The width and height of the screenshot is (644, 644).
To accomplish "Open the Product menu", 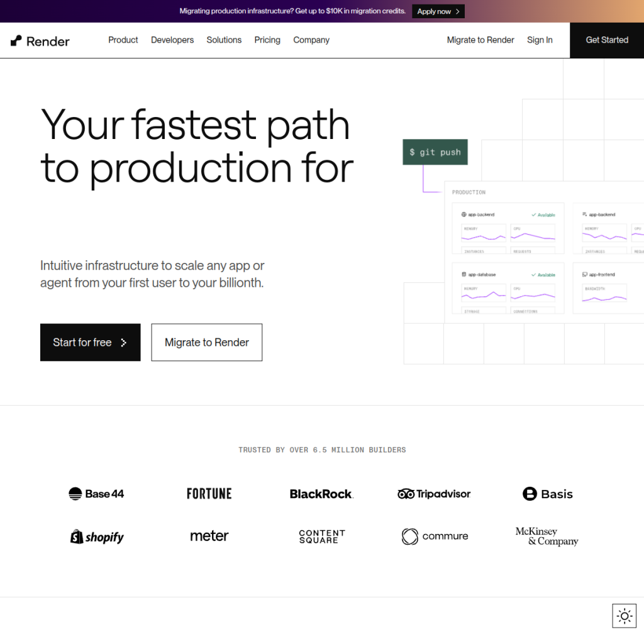I will coord(123,40).
